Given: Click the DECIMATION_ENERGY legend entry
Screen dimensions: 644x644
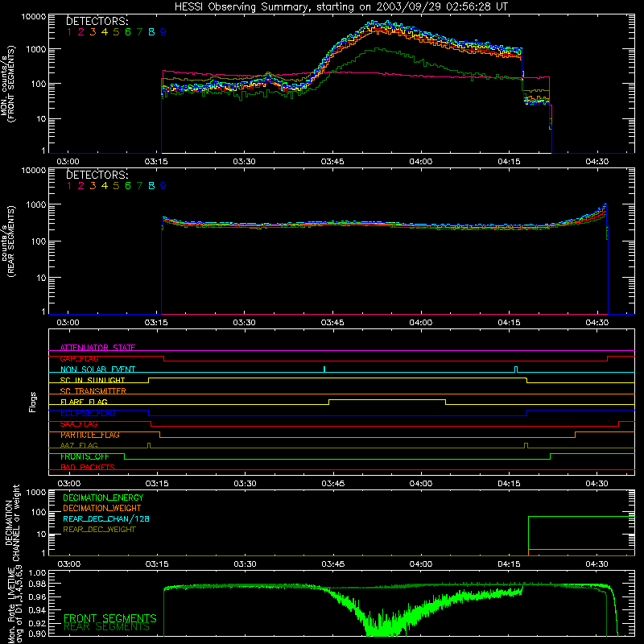Looking at the screenshot, I should (103, 497).
